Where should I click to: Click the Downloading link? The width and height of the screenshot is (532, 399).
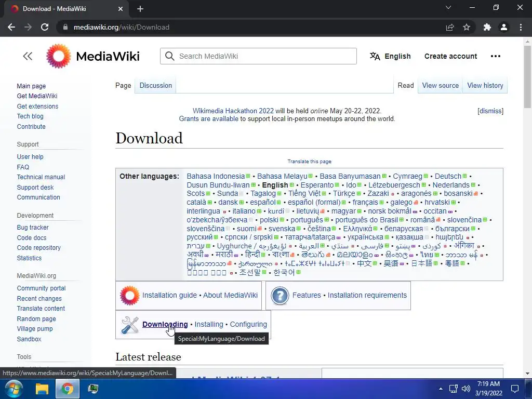pyautogui.click(x=165, y=324)
